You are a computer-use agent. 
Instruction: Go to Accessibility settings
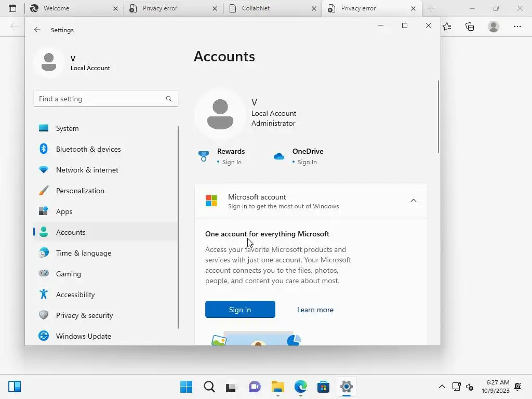[105, 295]
